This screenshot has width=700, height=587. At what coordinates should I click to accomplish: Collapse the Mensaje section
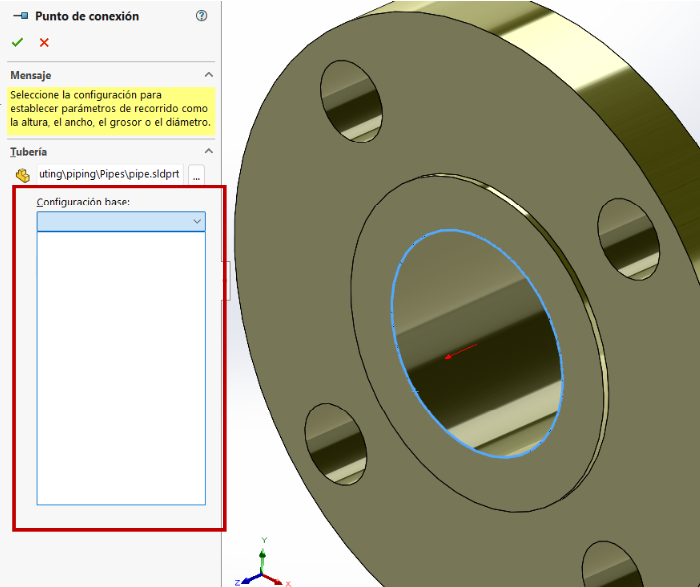pos(208,75)
